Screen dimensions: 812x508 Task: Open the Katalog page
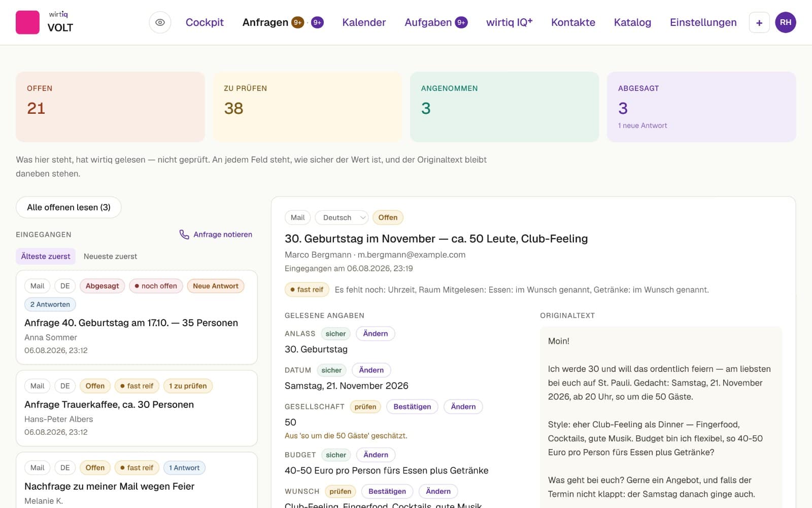pyautogui.click(x=632, y=22)
